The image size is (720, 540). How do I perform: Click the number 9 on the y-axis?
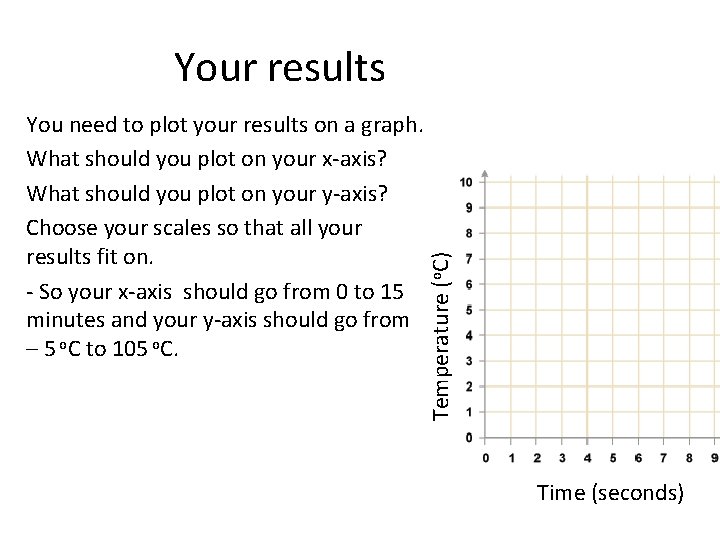pos(469,208)
